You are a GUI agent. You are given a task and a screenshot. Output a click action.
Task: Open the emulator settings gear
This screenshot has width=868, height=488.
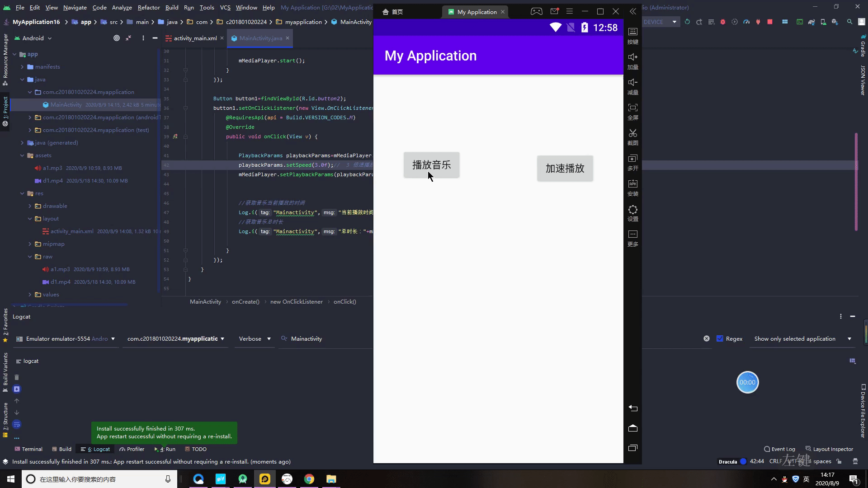[x=632, y=210]
